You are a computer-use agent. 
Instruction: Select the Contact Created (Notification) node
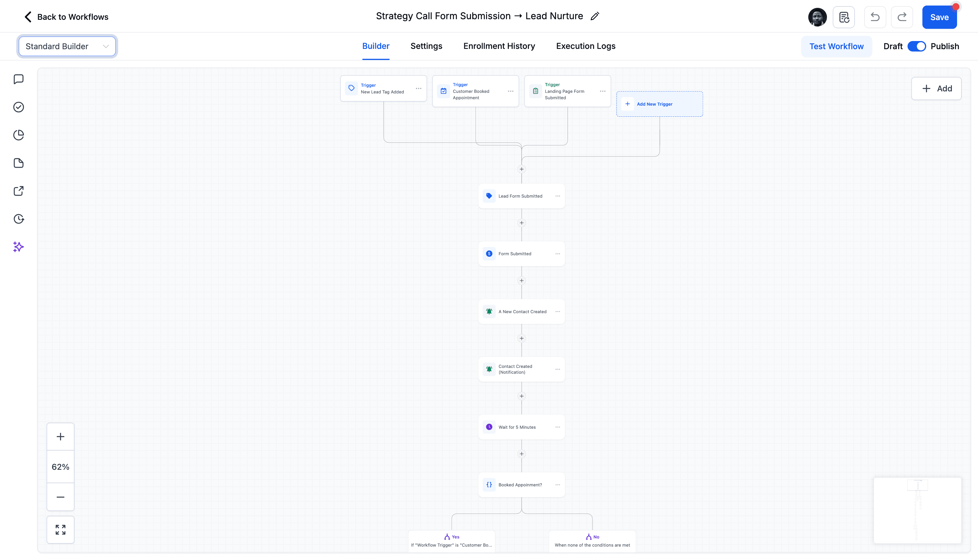521,369
